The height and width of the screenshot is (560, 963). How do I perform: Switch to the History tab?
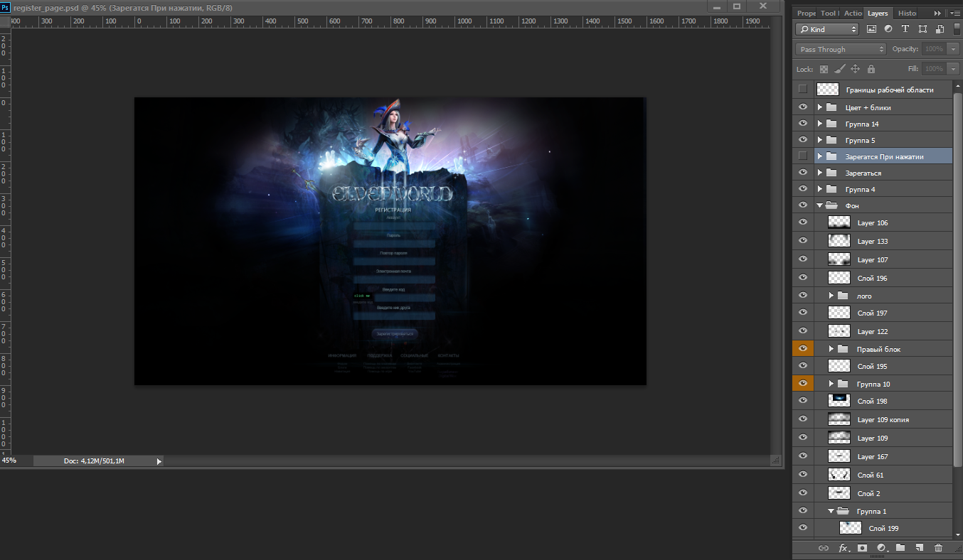pos(907,13)
